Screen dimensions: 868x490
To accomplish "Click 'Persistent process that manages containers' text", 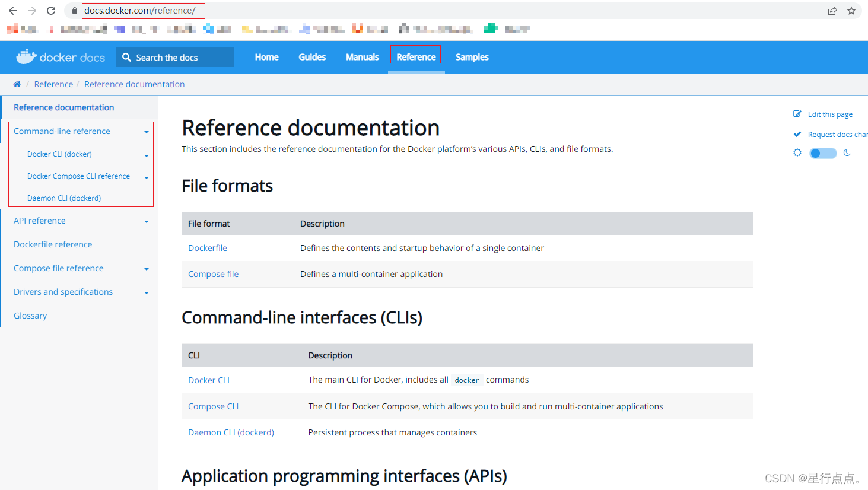I will point(393,432).
